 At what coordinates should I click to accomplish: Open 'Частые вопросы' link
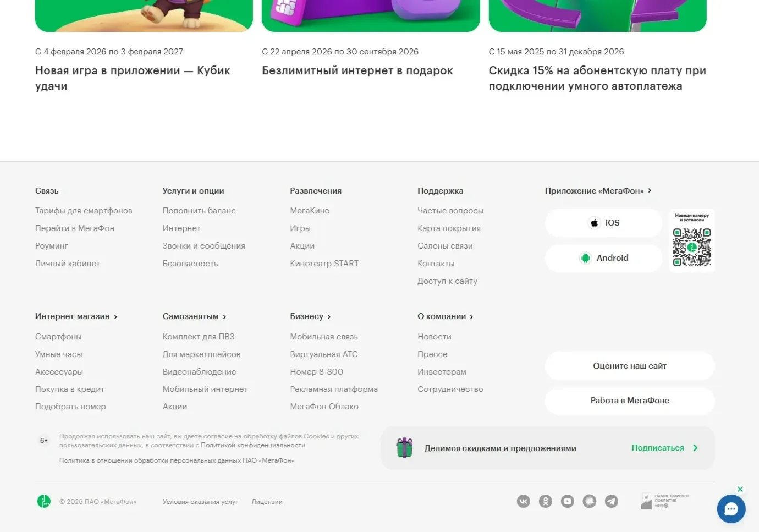pyautogui.click(x=450, y=211)
